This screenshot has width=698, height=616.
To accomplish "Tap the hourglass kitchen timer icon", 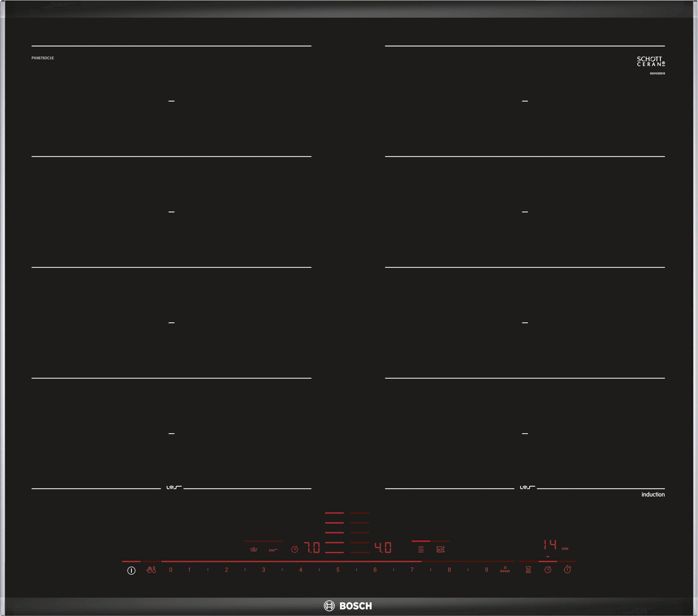I will click(x=528, y=569).
